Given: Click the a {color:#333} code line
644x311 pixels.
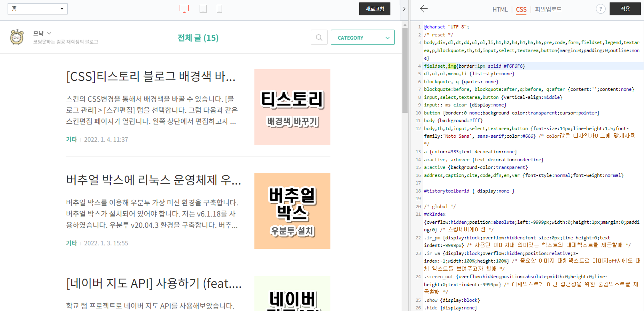Looking at the screenshot, I should (x=470, y=152).
